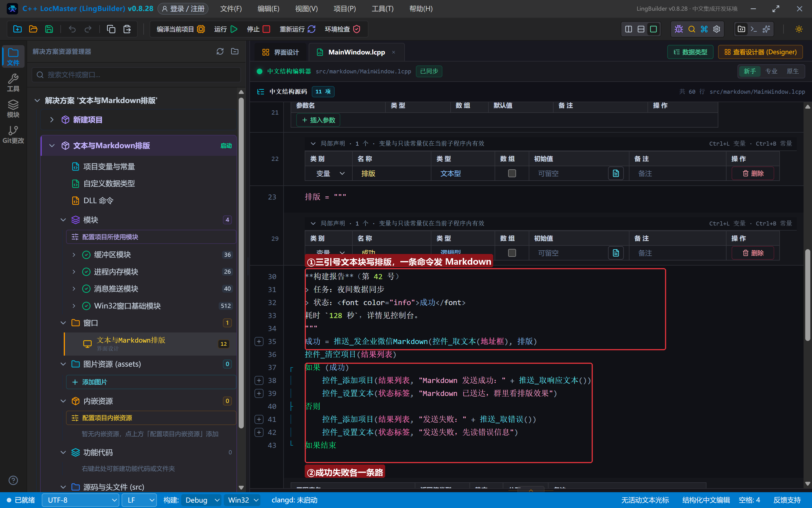Open the search magnifier icon in toolbar
The height and width of the screenshot is (508, 812).
(x=692, y=29)
